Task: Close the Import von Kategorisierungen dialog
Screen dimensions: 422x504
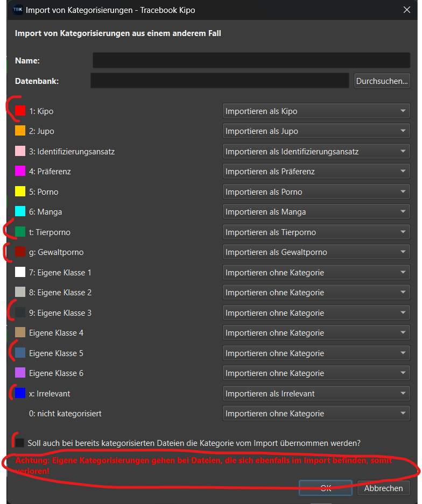Action: 407,10
